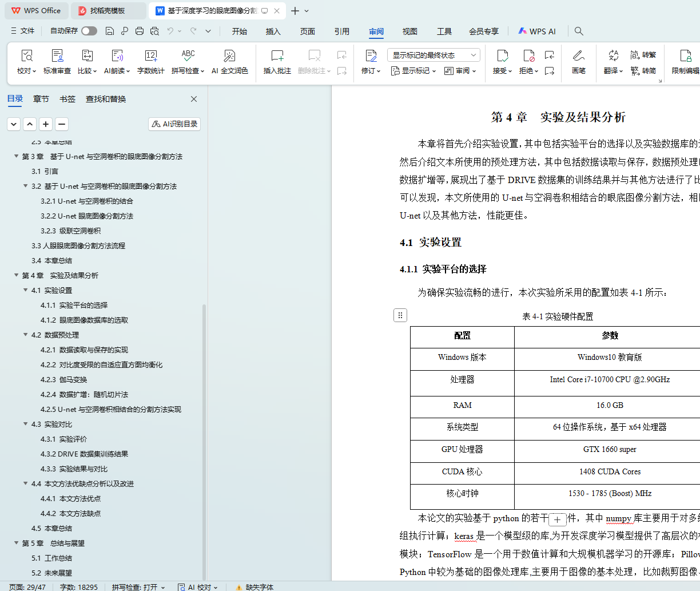Collapse the 4.2 数据预处理 tree node

pos(26,335)
